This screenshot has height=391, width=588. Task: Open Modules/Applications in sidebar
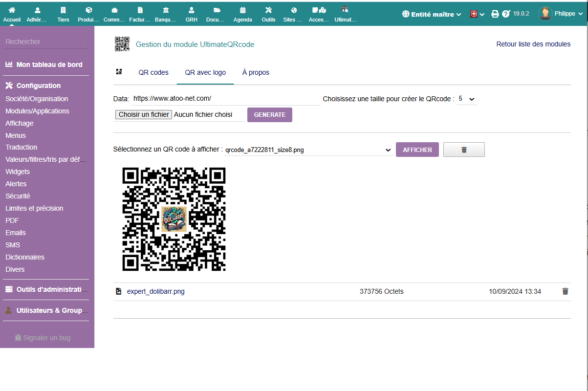click(37, 111)
